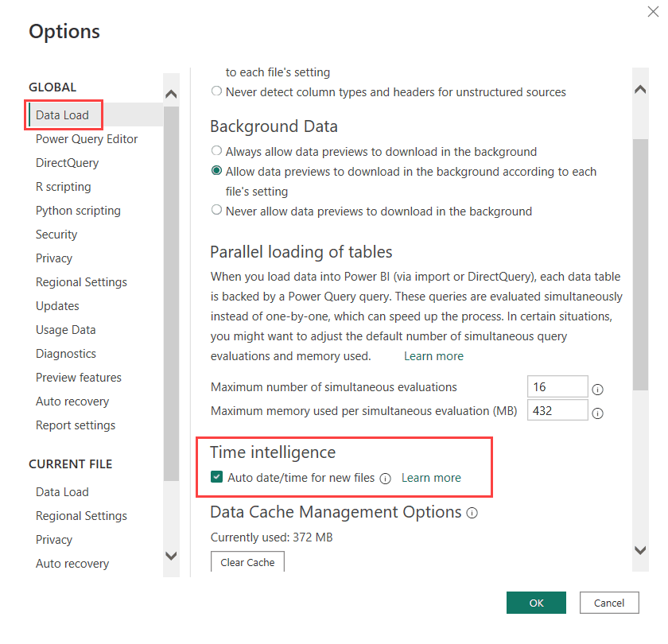The image size is (668, 644).
Task: Open Preview features settings
Action: (79, 378)
